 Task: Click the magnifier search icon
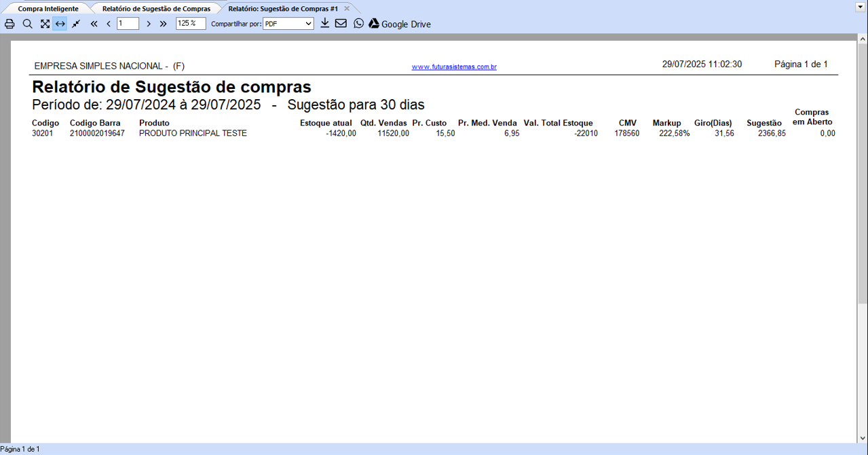point(27,24)
